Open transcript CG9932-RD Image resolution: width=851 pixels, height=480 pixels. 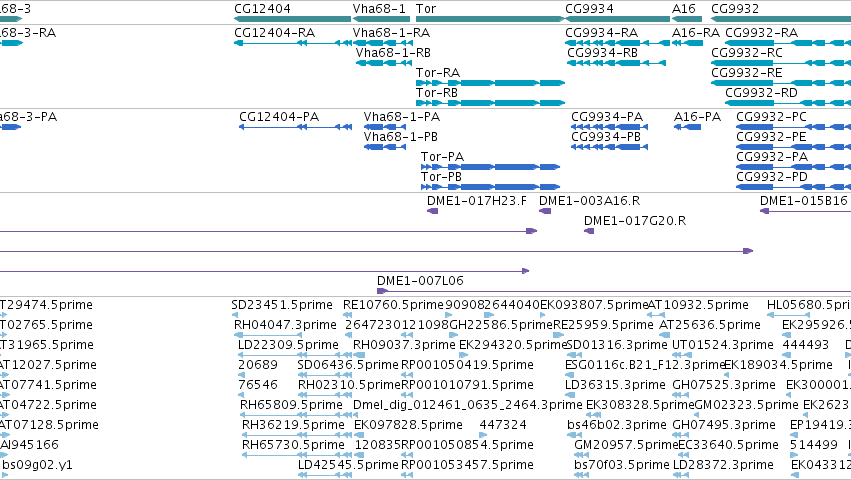point(761,93)
